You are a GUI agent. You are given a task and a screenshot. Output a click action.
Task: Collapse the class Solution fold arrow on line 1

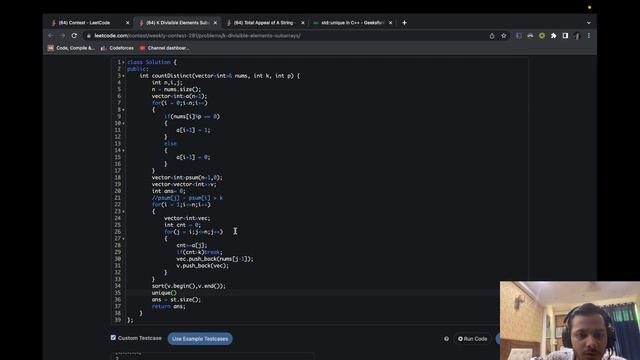click(124, 62)
